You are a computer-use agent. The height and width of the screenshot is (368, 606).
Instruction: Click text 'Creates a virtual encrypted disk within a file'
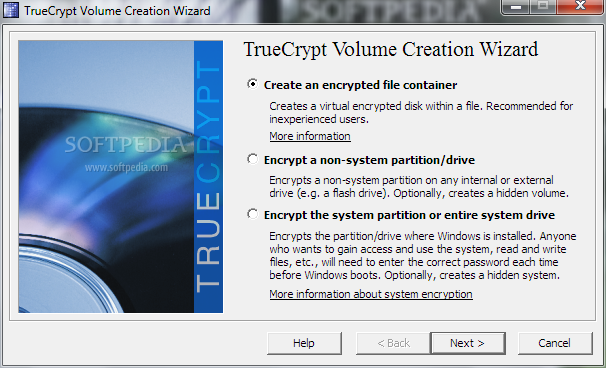tap(375, 106)
